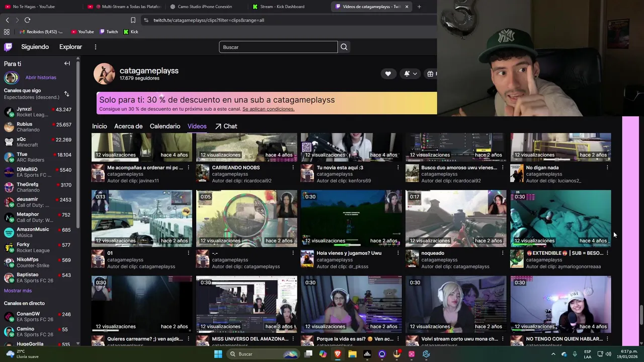Screen dimensions: 644x362
Task: Click the browser address bar URL
Action: (209, 20)
